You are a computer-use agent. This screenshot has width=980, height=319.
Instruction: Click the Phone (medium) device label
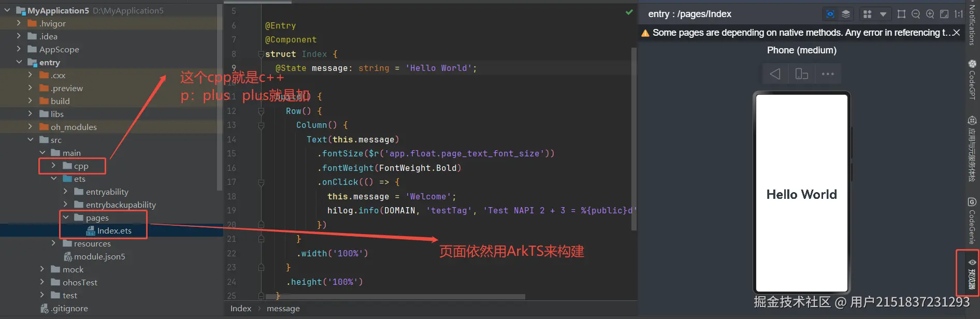pyautogui.click(x=801, y=50)
